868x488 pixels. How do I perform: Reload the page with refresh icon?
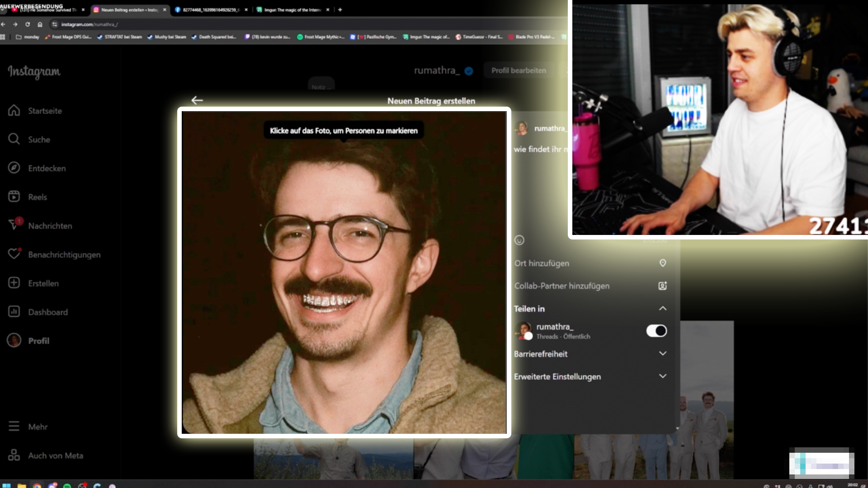[28, 24]
